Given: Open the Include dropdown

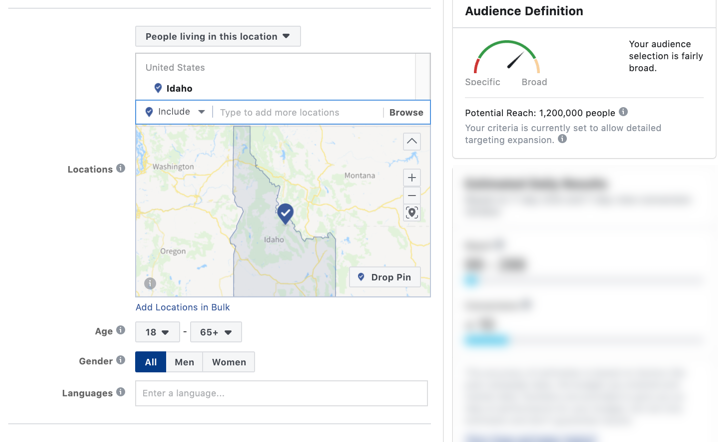Looking at the screenshot, I should pyautogui.click(x=175, y=112).
